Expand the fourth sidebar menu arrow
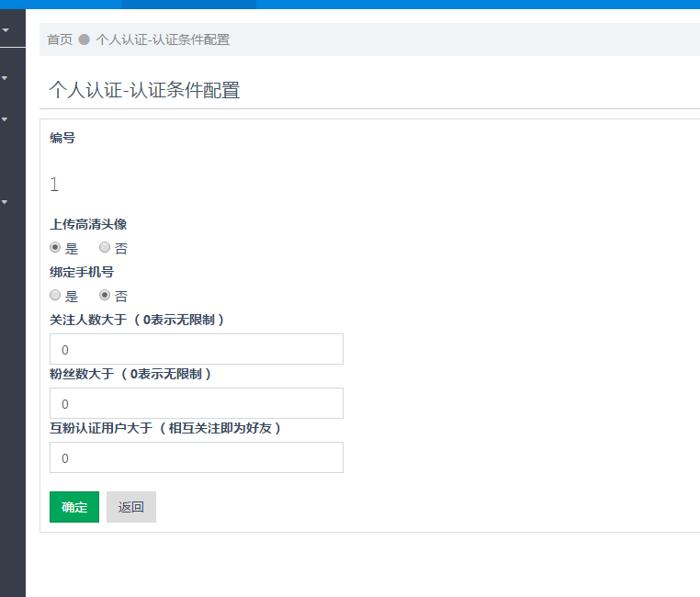This screenshot has height=597, width=700. coord(5,202)
